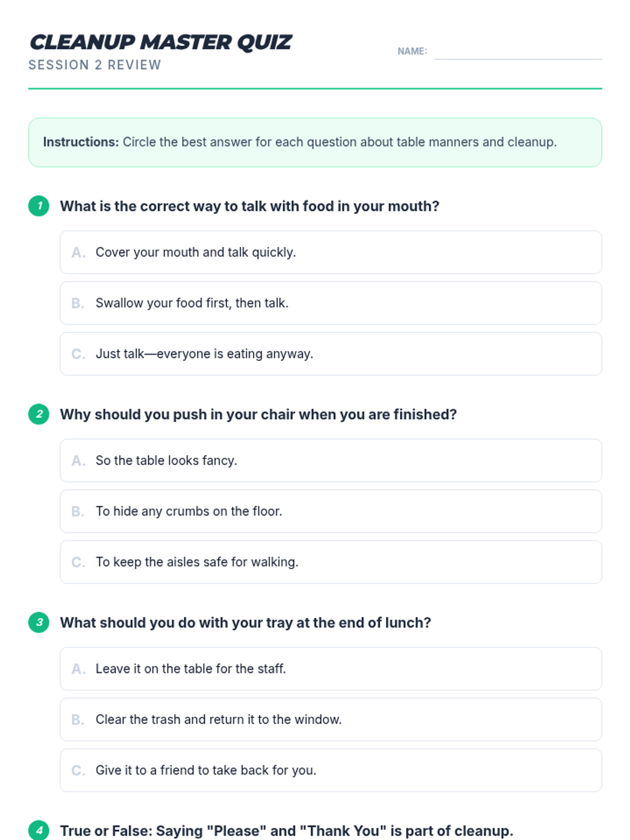This screenshot has height=840, width=630.
Task: Choose 'To hide any crumbs on the floor'
Action: point(331,511)
